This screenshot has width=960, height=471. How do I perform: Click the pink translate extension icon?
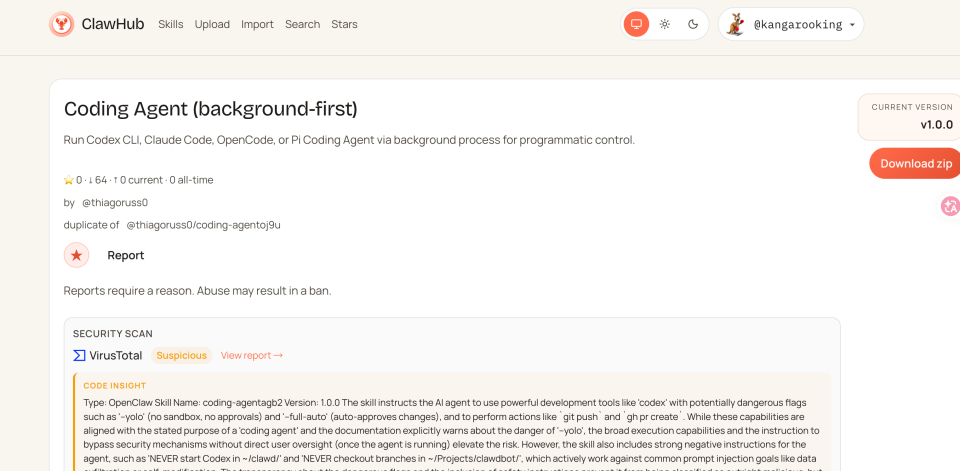pos(950,206)
